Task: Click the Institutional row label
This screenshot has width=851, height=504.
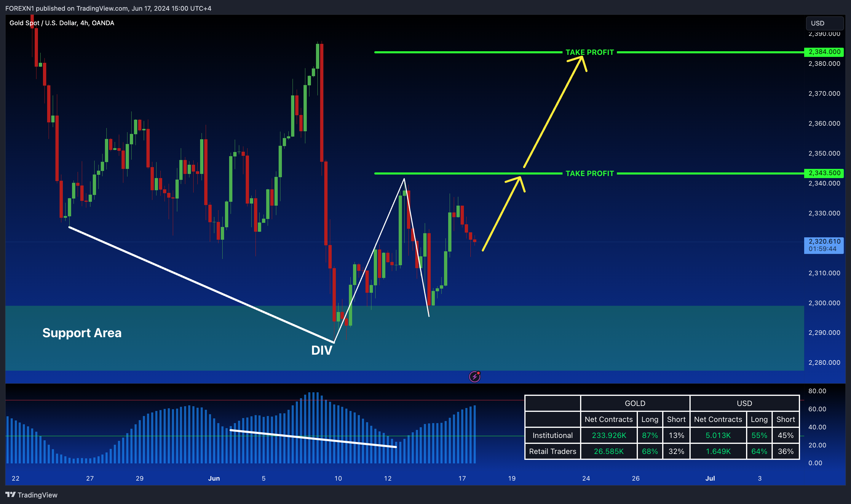Action: 553,435
